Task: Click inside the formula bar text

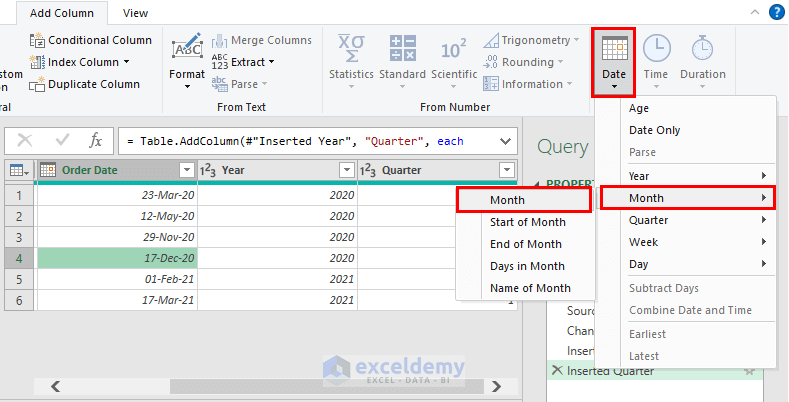Action: click(x=300, y=141)
